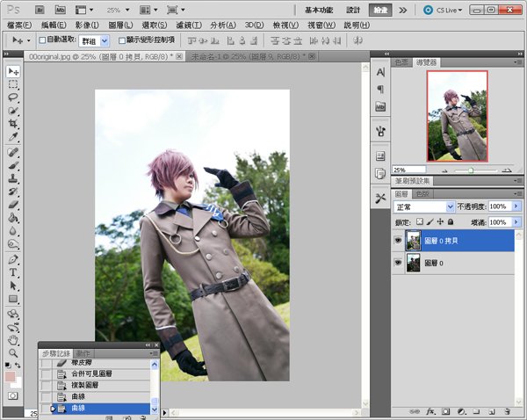The width and height of the screenshot is (527, 420).
Task: Select the Blur tool
Action: click(13, 231)
